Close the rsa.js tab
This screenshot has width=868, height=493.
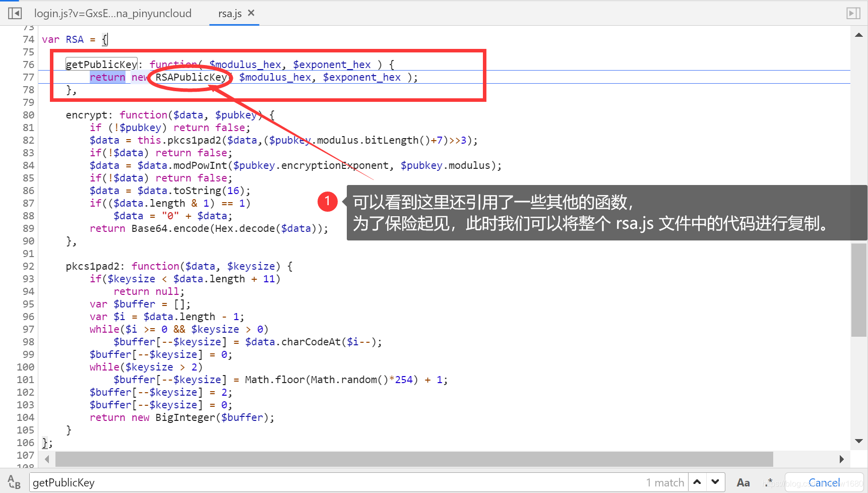[251, 13]
